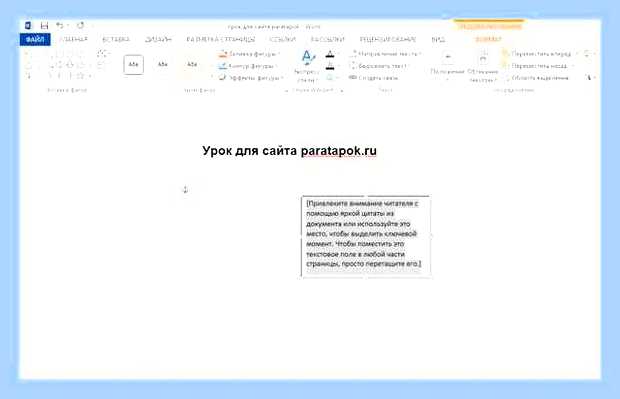Viewport: 620px width, 399px height.
Task: Switch to the ГЛАВНАЯ ribbon tab
Action: click(74, 39)
